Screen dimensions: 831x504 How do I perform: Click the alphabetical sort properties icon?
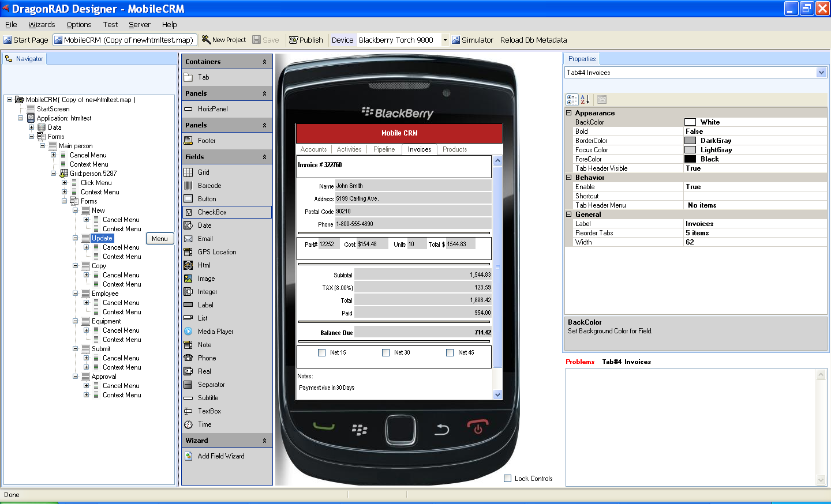pos(585,100)
